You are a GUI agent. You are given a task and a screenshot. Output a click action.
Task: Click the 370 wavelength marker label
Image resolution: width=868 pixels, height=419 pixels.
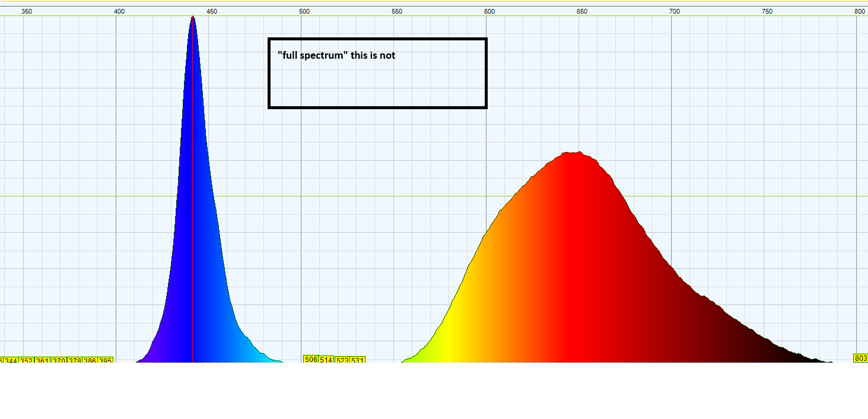(59, 361)
